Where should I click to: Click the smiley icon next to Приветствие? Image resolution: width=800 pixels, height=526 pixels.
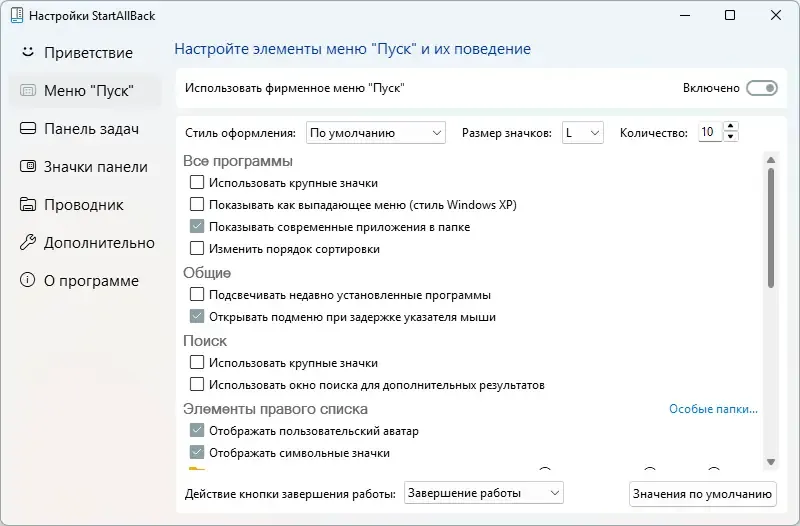tap(28, 52)
